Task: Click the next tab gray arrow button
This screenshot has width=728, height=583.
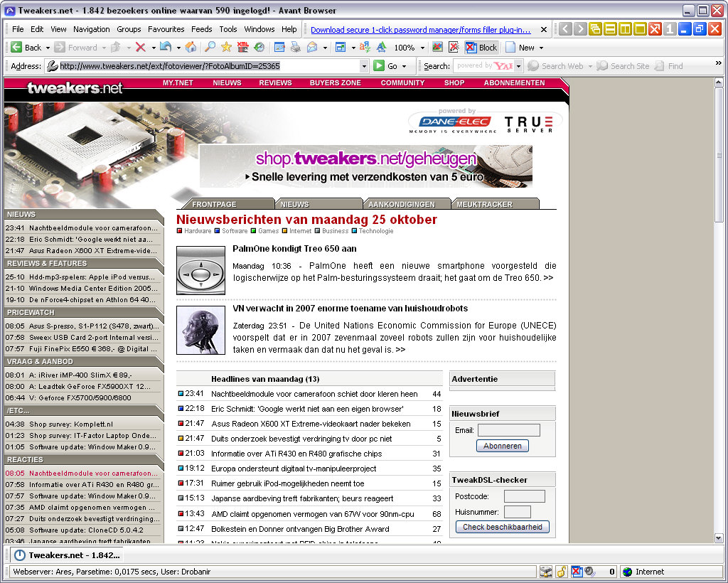Action: click(580, 28)
